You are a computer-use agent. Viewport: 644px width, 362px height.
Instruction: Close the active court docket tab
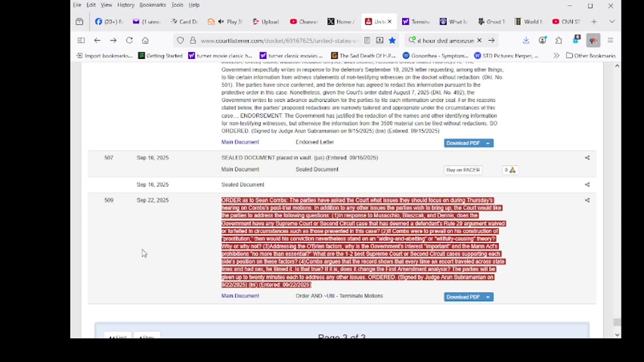389,22
